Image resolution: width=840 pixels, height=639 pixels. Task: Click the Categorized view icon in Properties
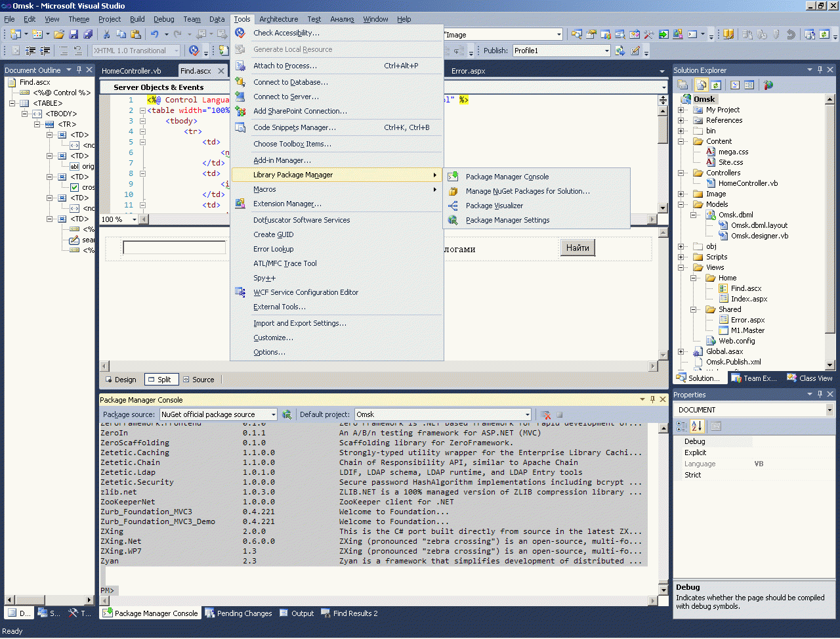682,426
